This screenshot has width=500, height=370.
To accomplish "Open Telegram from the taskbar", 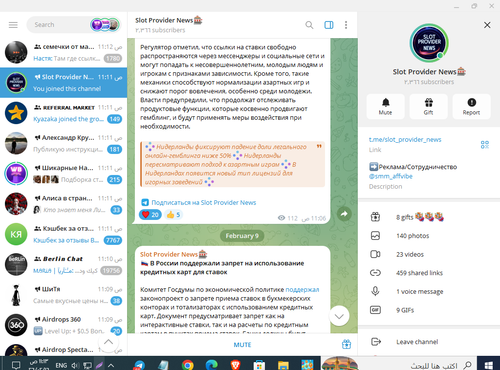I will coord(139,365).
